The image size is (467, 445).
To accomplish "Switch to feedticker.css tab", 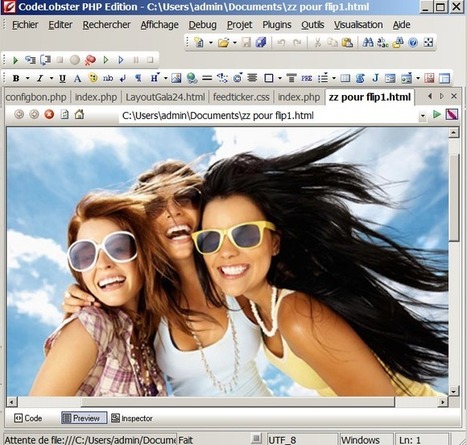I will (x=241, y=97).
